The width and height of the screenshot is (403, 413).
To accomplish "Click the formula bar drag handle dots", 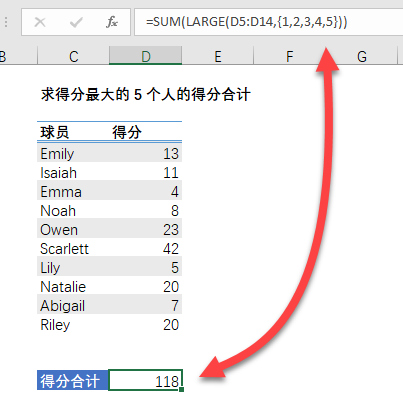I will click(6, 22).
